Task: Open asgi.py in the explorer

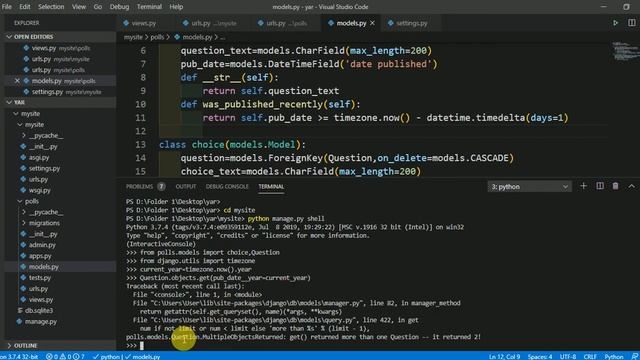Action: [x=39, y=158]
